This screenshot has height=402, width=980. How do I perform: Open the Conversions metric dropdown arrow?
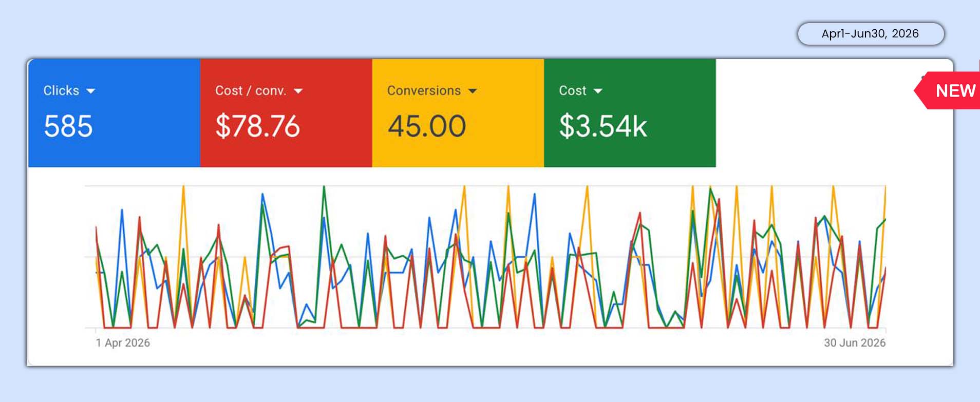click(473, 91)
